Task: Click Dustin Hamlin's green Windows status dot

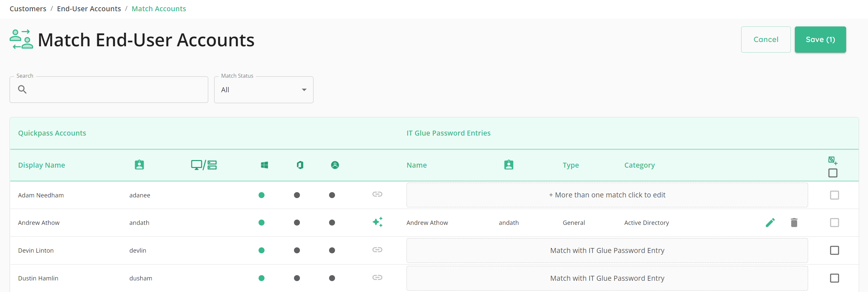Action: point(262,278)
